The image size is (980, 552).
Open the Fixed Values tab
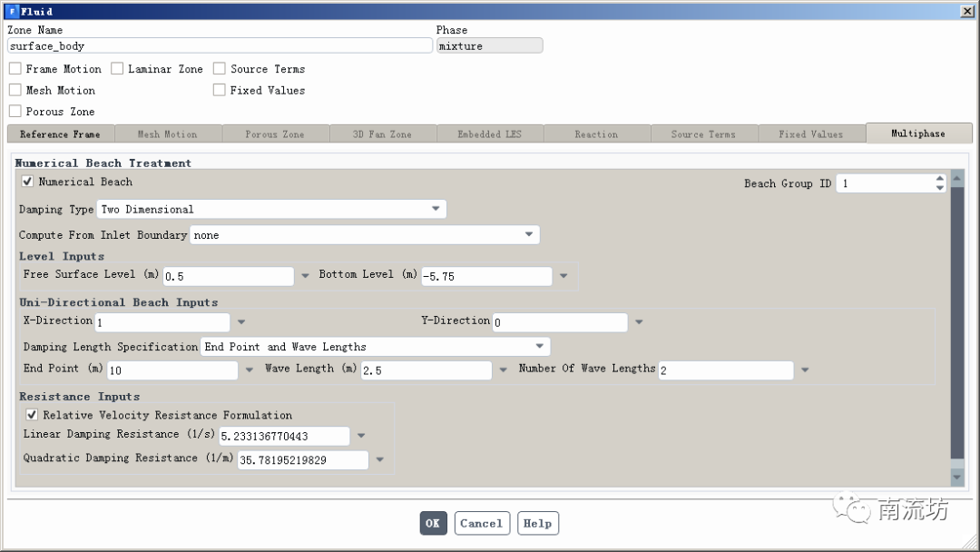[x=811, y=133]
